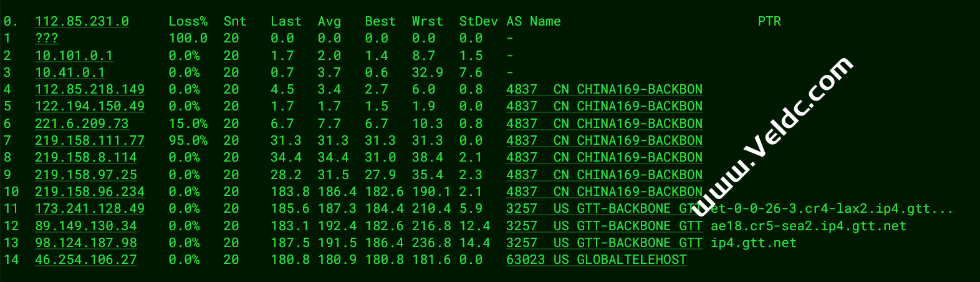Select PTR ip4.gtt.net on hop 13

(754, 243)
